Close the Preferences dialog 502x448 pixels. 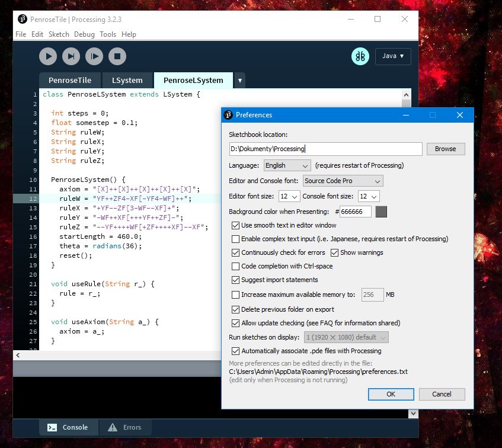click(460, 115)
